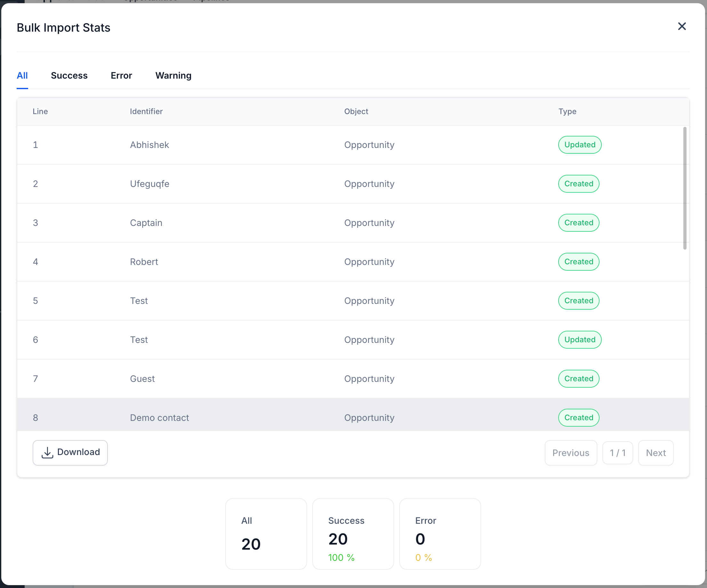This screenshot has height=588, width=707.
Task: Select the Created badge on line 7
Action: (578, 378)
